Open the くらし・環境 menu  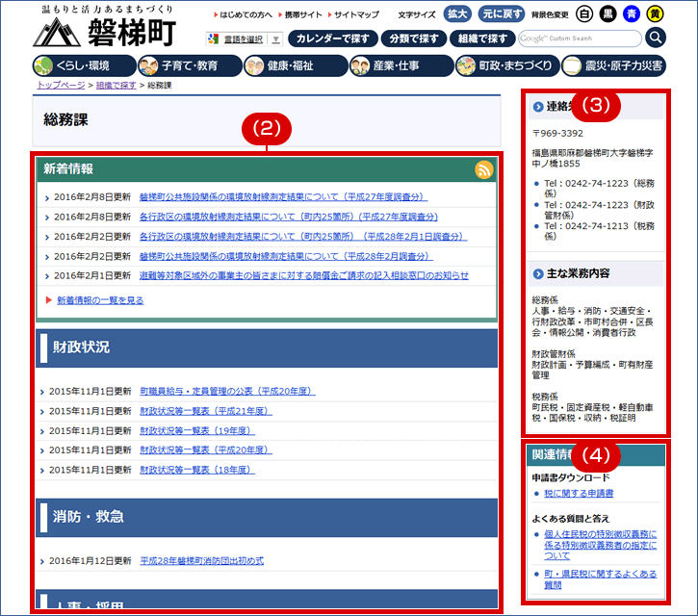point(85,65)
